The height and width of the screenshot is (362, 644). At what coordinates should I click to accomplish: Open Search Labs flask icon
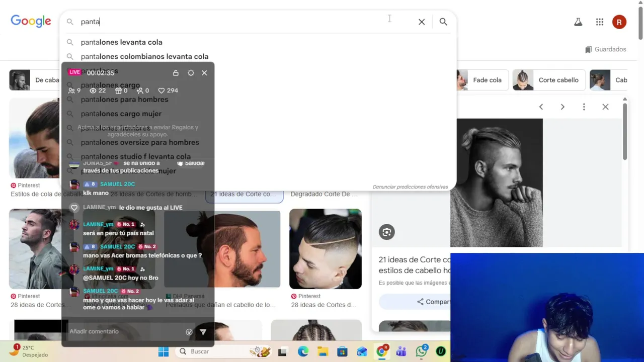pos(578,22)
